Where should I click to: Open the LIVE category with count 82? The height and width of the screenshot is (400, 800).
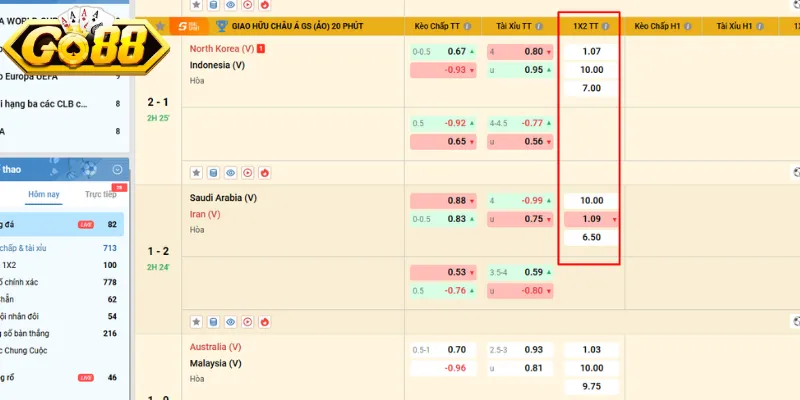coord(86,225)
